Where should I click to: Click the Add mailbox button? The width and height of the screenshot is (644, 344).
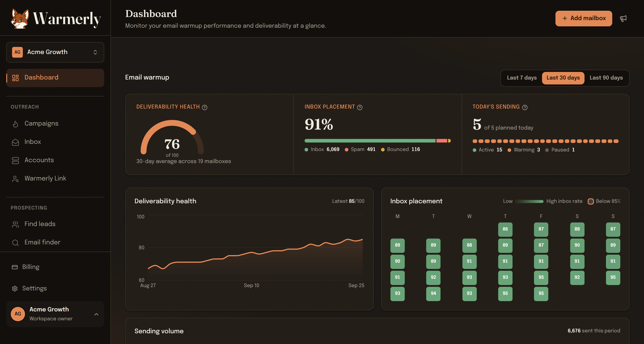click(x=583, y=18)
